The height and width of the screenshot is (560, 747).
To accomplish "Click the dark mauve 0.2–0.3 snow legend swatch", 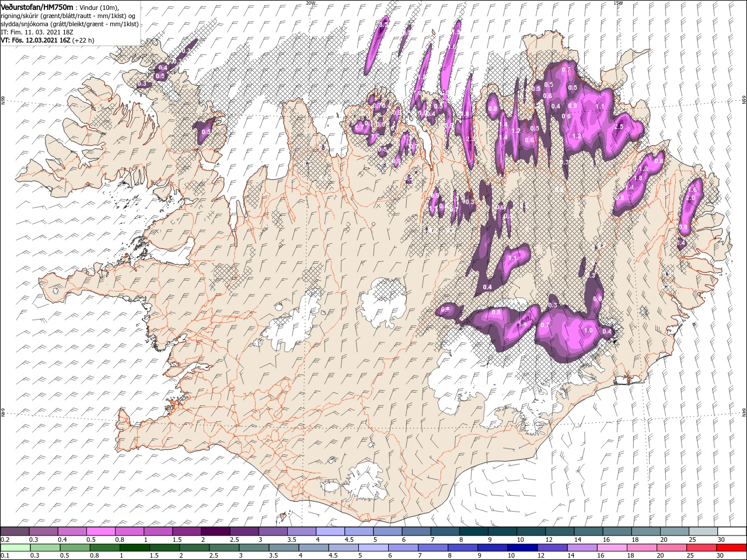I will 15,531.
